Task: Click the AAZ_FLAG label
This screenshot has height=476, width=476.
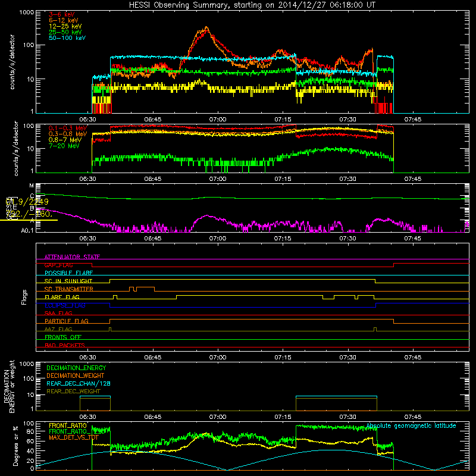Action: (58, 329)
